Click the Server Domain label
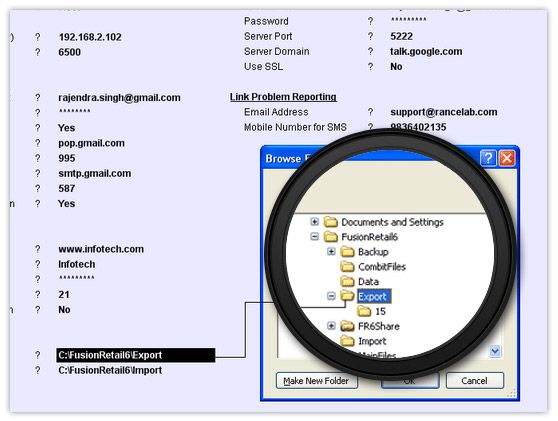 (277, 51)
